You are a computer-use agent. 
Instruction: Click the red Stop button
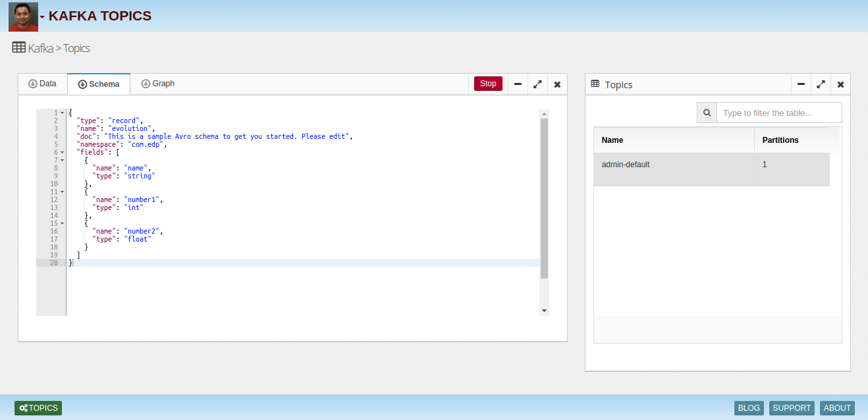pos(488,84)
